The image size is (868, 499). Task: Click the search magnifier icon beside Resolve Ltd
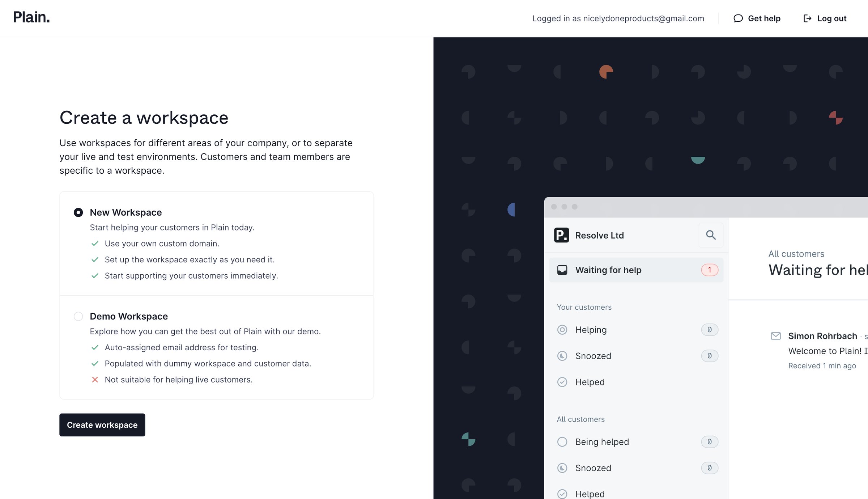[711, 235]
